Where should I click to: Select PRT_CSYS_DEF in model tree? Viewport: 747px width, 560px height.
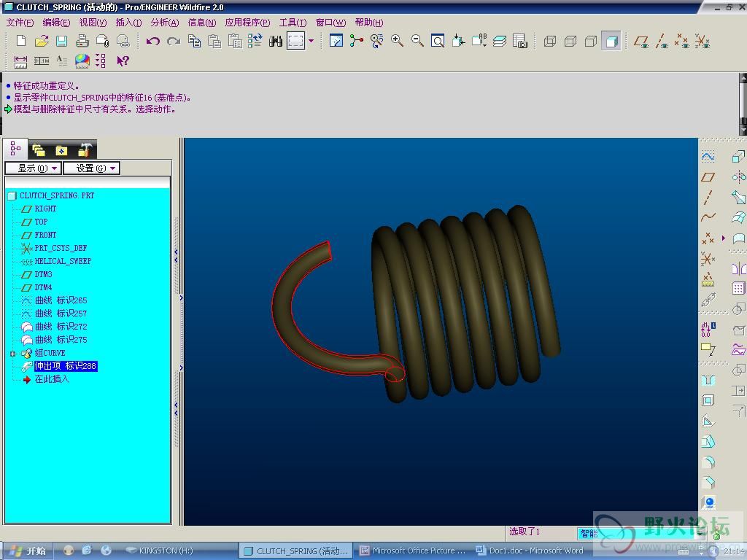pyautogui.click(x=61, y=248)
